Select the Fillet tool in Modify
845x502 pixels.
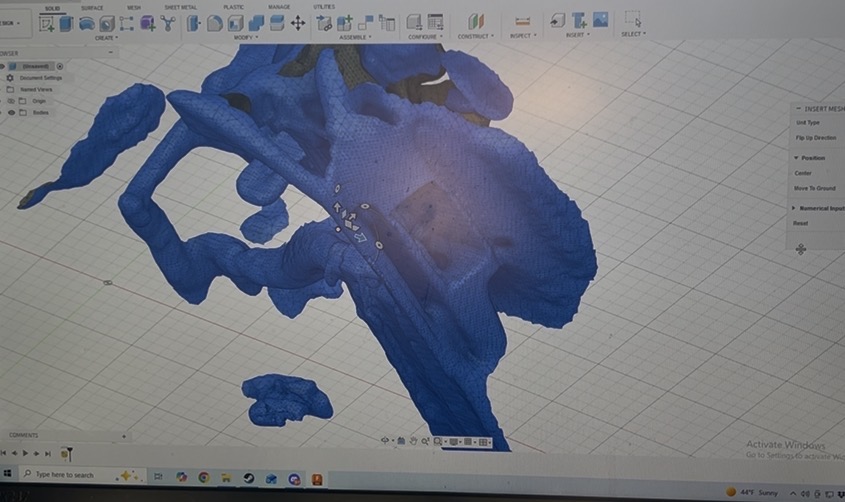pyautogui.click(x=215, y=22)
